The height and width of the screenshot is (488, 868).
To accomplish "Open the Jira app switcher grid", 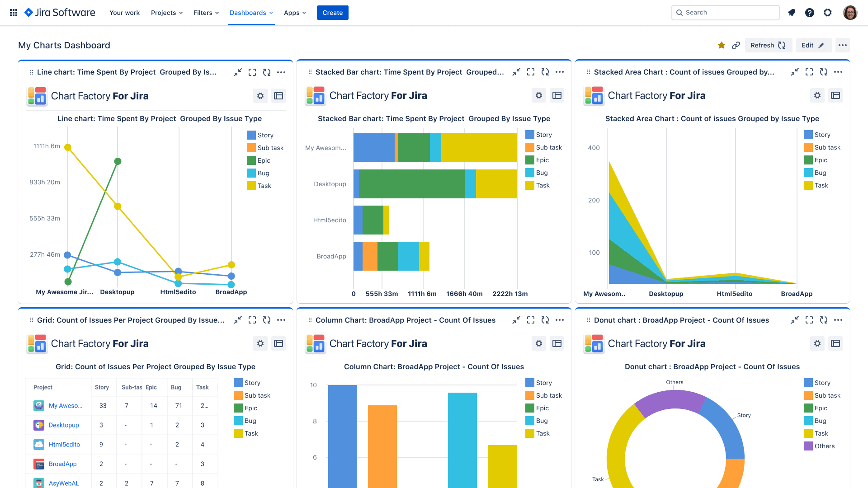I will [x=13, y=12].
